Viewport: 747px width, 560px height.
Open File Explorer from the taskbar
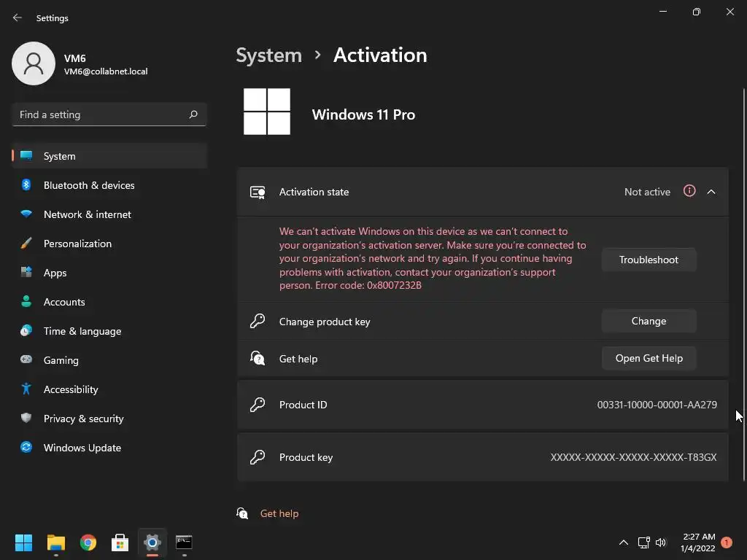(x=55, y=542)
